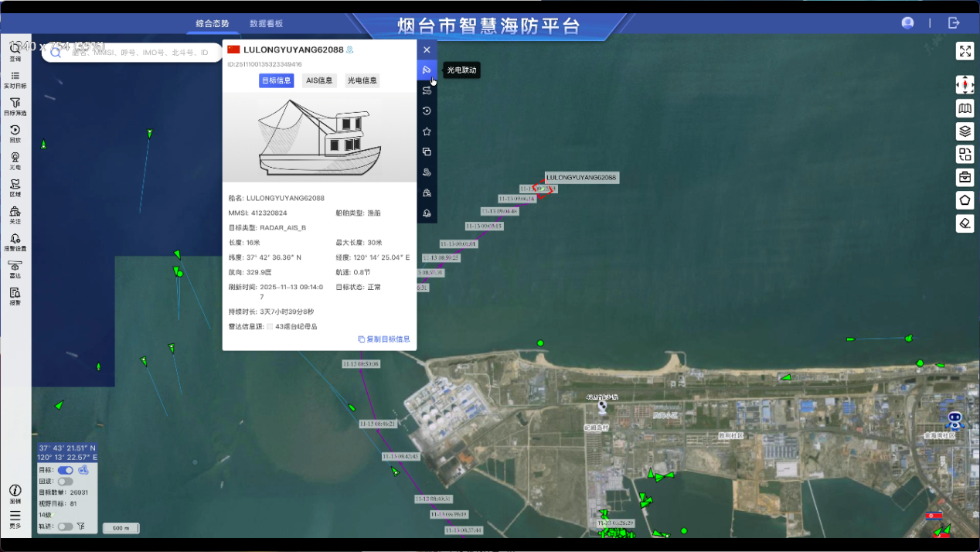Enable the 回波 echo switch
The height and width of the screenshot is (552, 980).
[66, 482]
